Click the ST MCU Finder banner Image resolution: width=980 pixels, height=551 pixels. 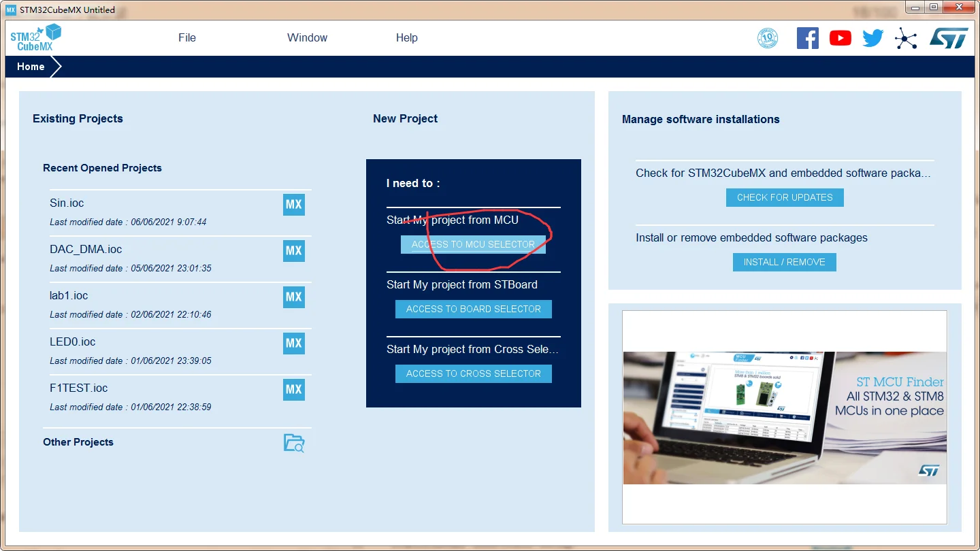785,418
